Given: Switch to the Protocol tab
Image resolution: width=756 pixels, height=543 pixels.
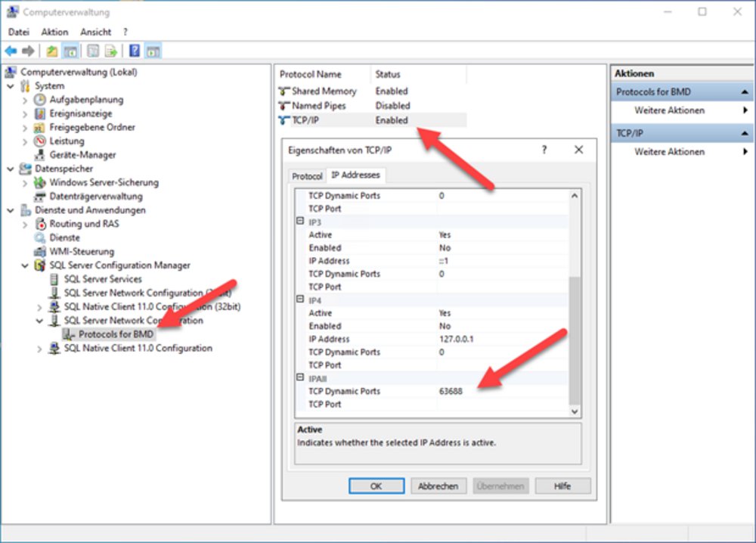Looking at the screenshot, I should coord(307,176).
